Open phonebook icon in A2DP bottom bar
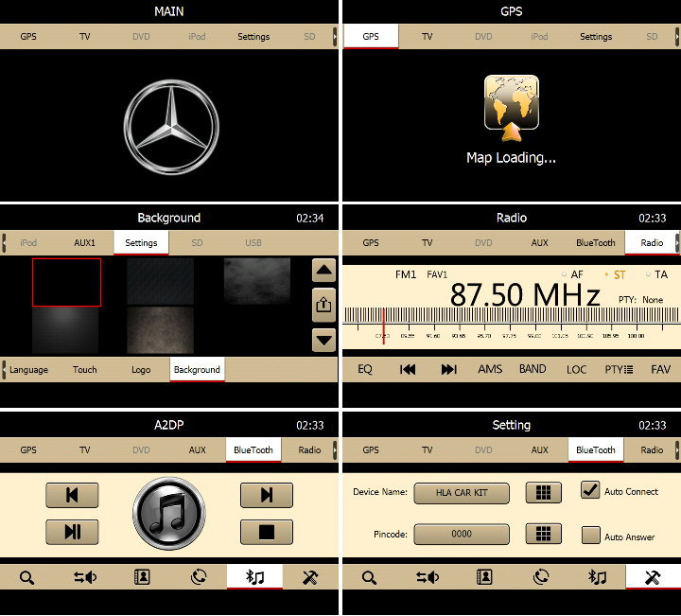 142,577
